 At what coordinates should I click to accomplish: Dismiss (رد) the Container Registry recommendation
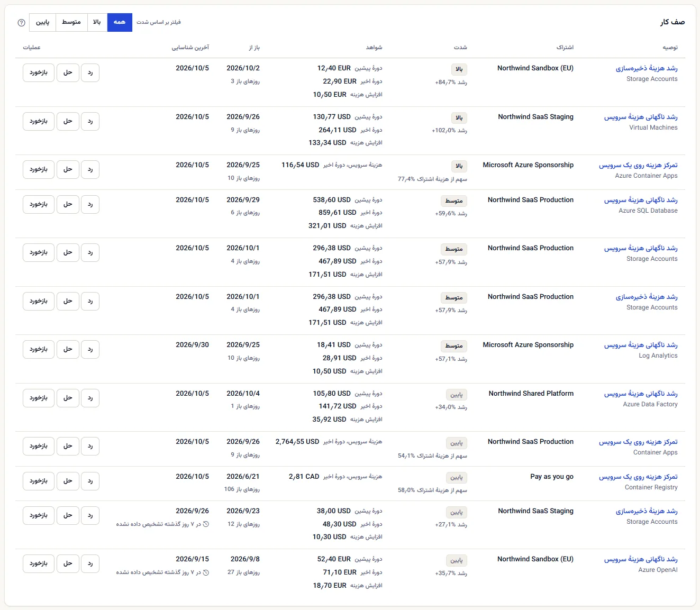(x=90, y=481)
